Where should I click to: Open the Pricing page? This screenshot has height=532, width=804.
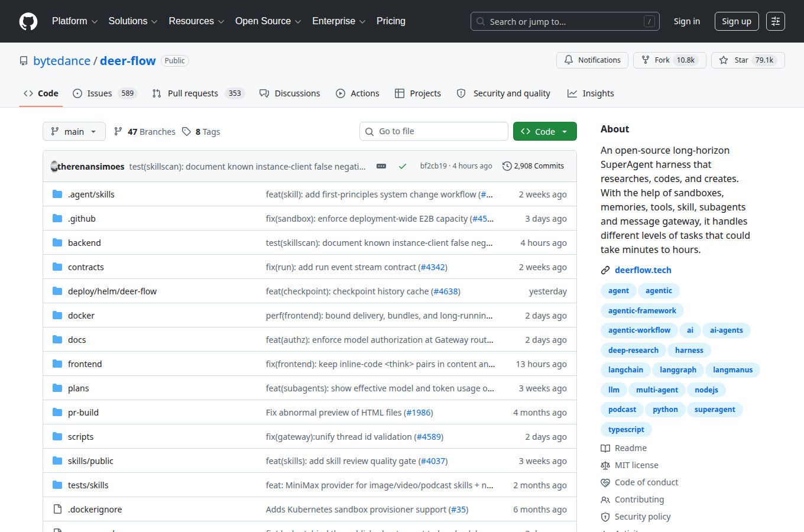391,21
